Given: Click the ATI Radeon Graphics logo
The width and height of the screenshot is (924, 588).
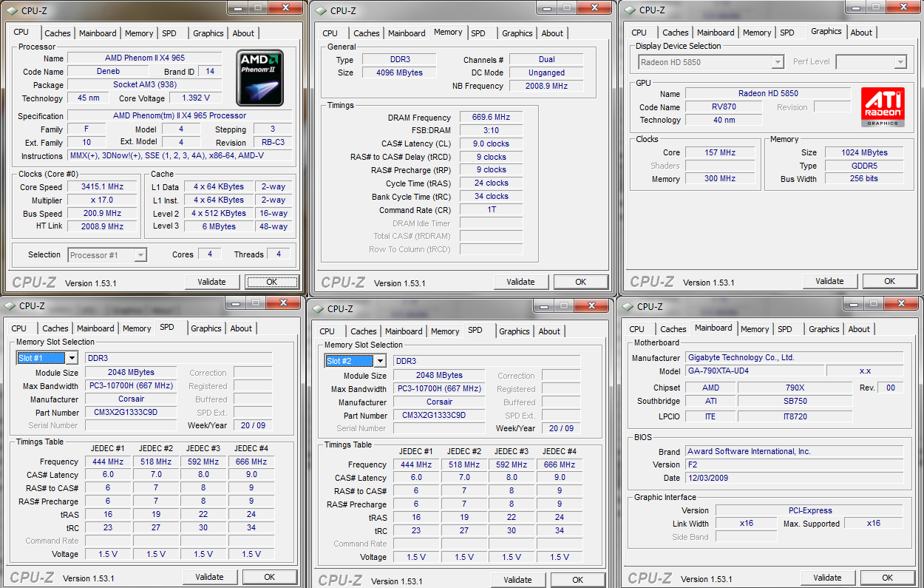Looking at the screenshot, I should coord(882,107).
